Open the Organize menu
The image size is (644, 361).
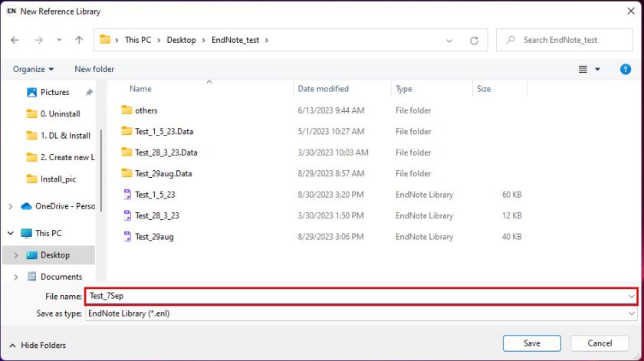click(x=33, y=69)
